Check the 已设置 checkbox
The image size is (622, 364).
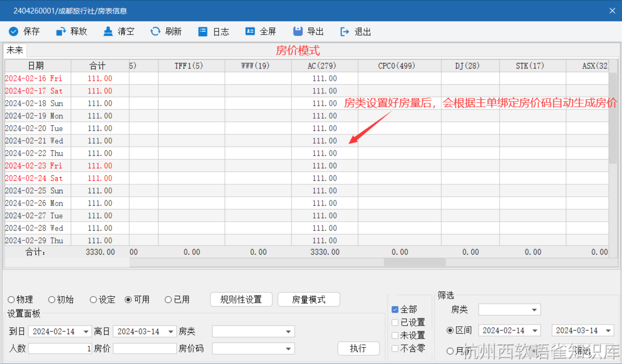pos(395,322)
